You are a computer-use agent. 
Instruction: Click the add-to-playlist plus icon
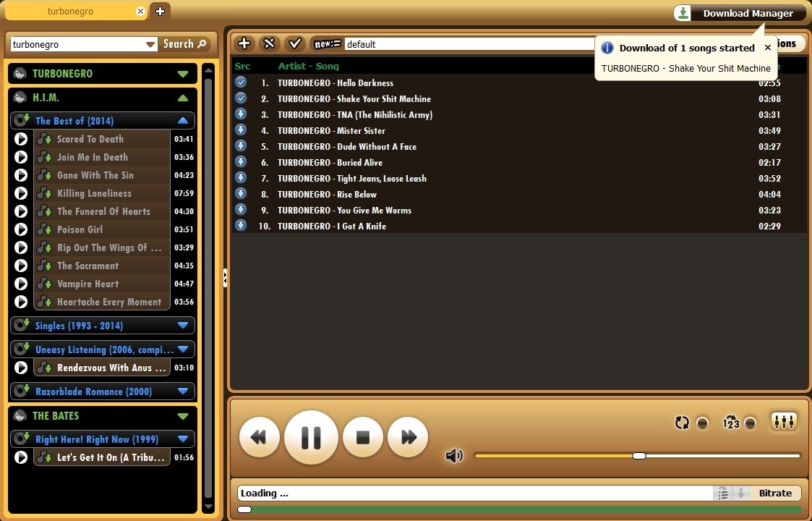[244, 43]
